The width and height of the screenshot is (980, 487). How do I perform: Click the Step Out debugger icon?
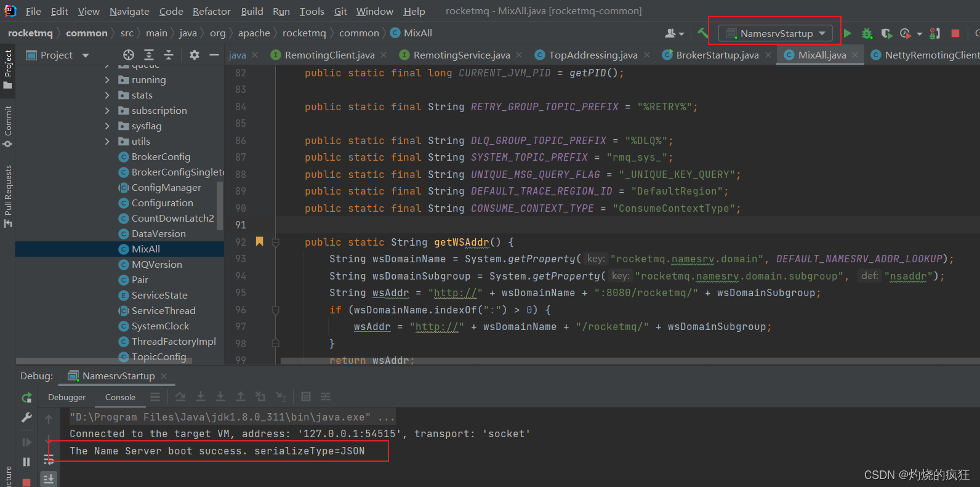tap(241, 396)
